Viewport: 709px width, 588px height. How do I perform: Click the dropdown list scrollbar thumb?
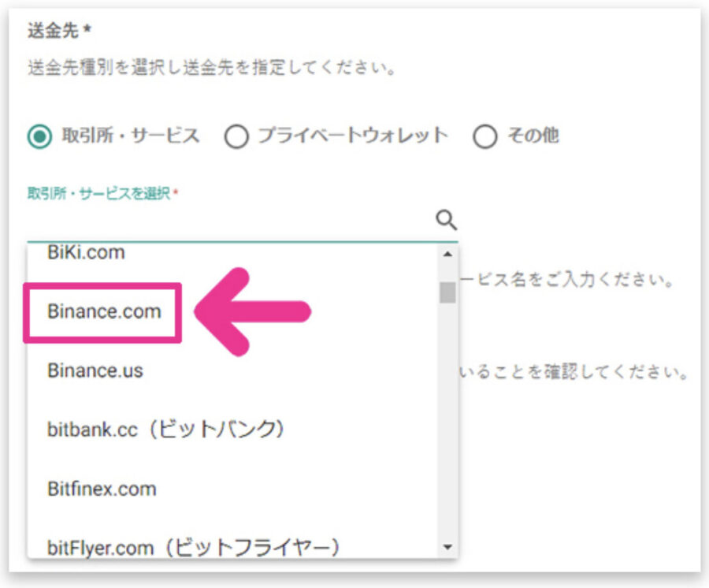[447, 292]
